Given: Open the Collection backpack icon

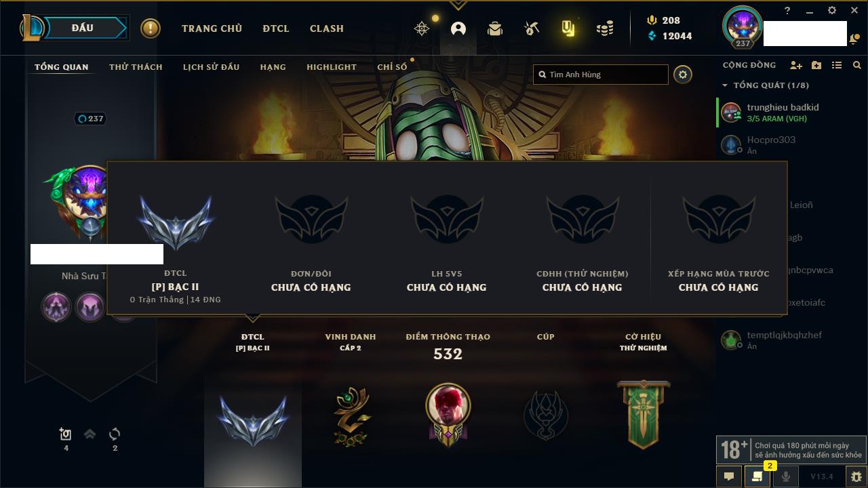Looking at the screenshot, I should click(x=495, y=28).
